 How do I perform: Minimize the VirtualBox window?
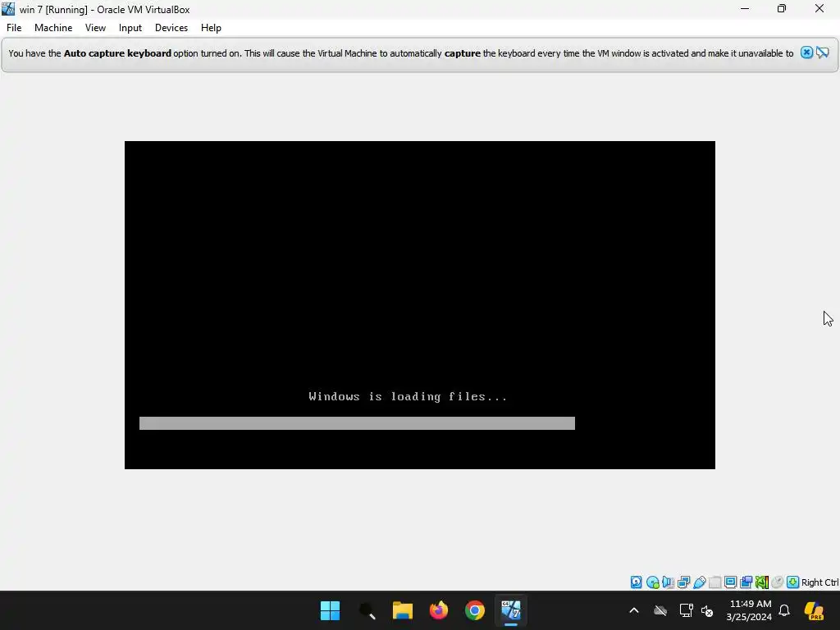click(x=744, y=9)
